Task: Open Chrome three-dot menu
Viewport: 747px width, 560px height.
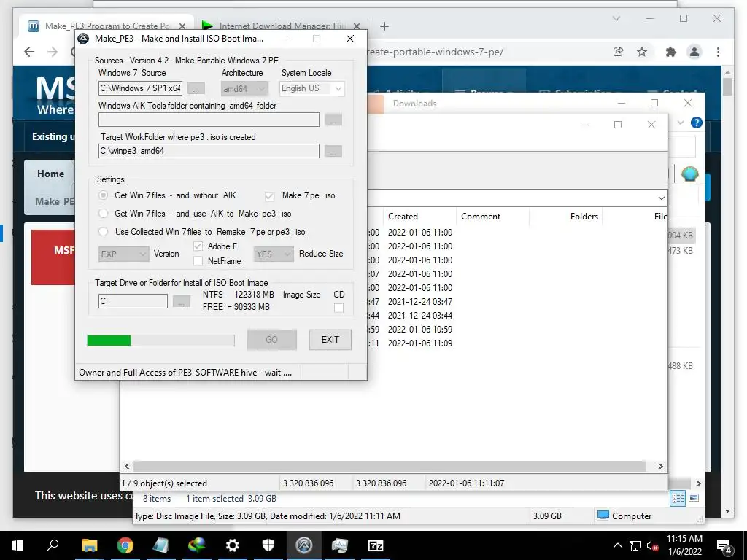Action: [x=718, y=52]
